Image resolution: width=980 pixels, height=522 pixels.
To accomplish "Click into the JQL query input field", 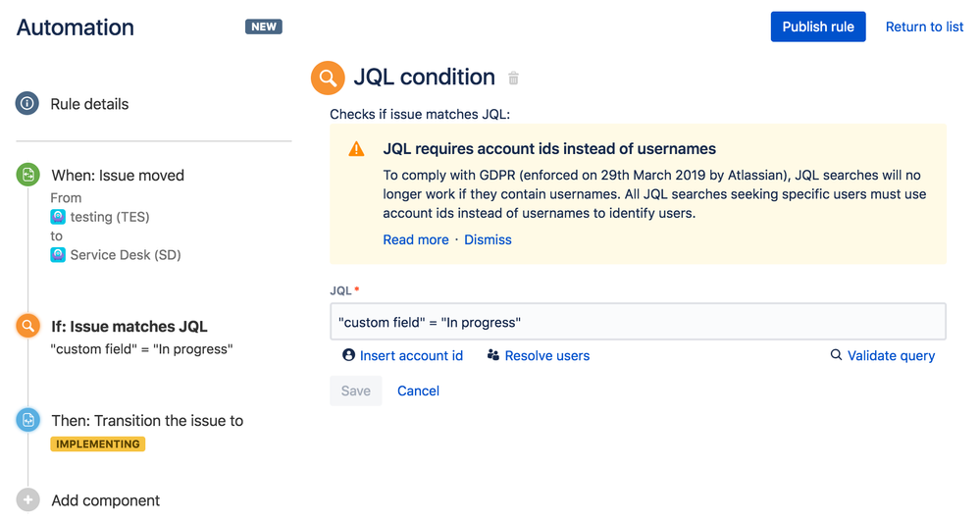I will click(638, 322).
